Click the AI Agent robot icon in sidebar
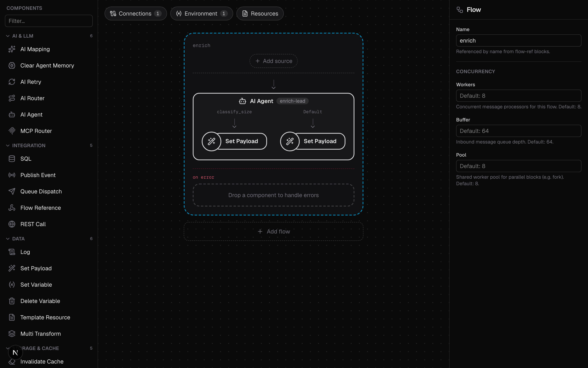The height and width of the screenshot is (368, 588). (12, 114)
